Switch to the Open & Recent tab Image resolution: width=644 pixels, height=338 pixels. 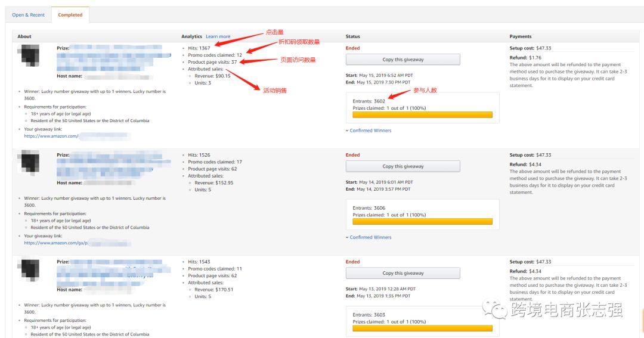[x=29, y=15]
